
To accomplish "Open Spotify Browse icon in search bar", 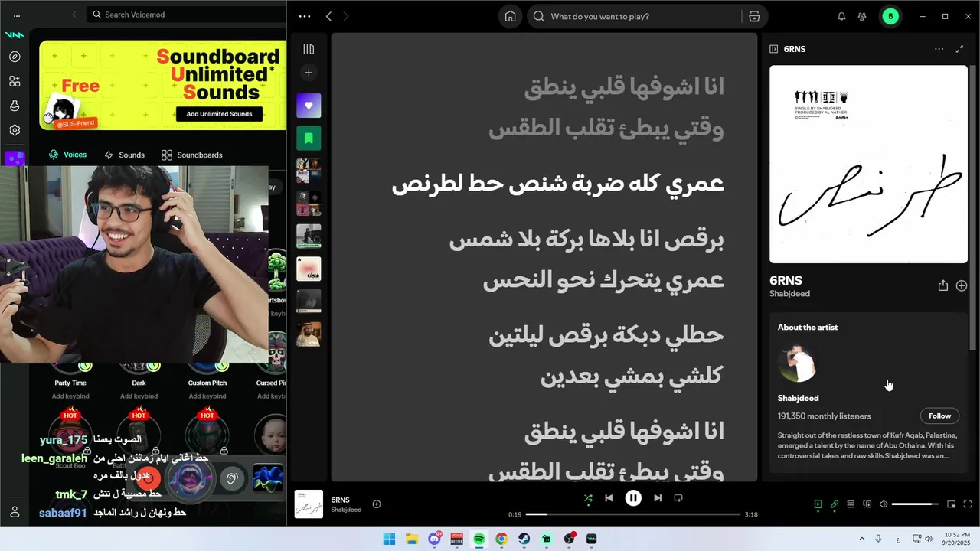I will point(754,16).
